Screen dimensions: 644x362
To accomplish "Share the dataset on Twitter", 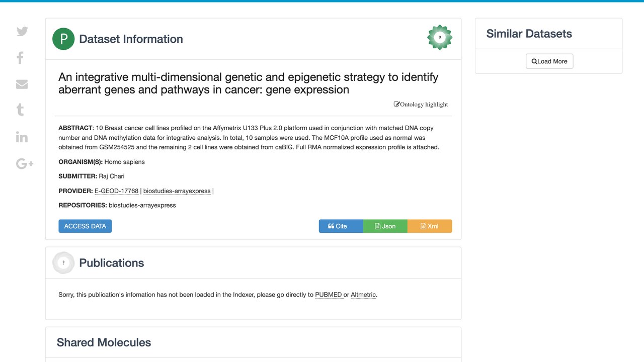I will click(22, 31).
